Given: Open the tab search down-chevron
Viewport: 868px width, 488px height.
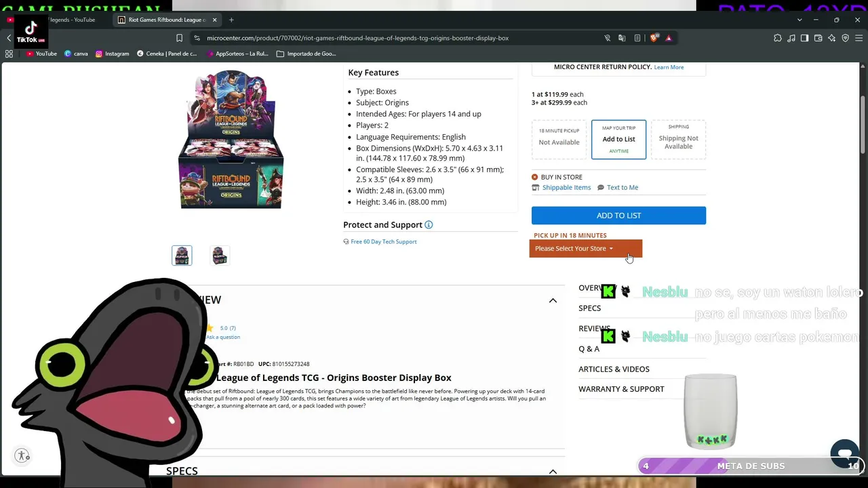Looking at the screenshot, I should point(800,20).
